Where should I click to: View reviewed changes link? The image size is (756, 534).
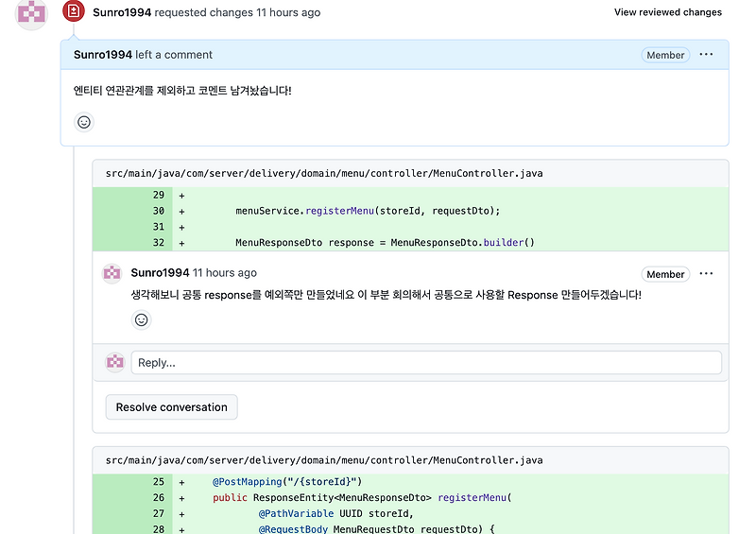tap(668, 12)
